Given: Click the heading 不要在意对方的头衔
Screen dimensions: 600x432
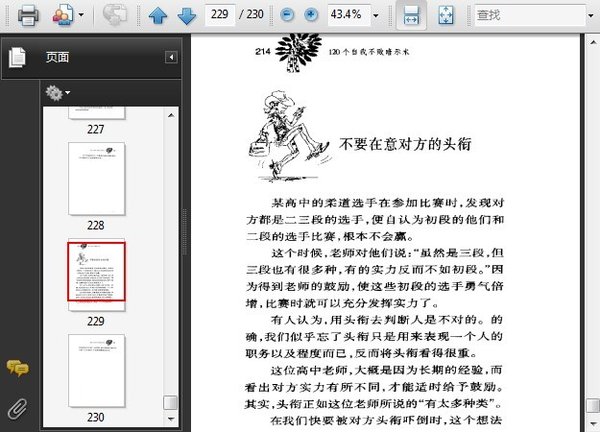Looking at the screenshot, I should [x=405, y=144].
